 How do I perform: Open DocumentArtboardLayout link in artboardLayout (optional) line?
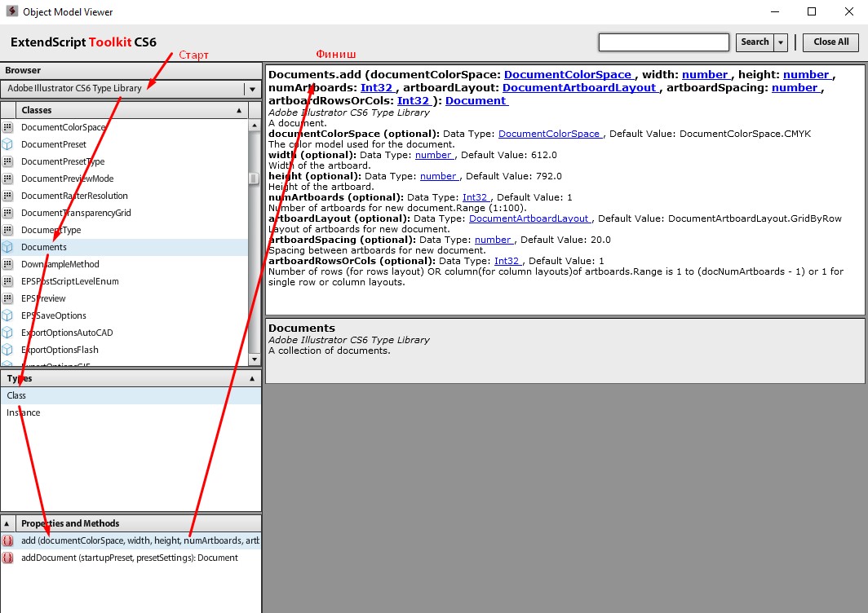coord(529,218)
